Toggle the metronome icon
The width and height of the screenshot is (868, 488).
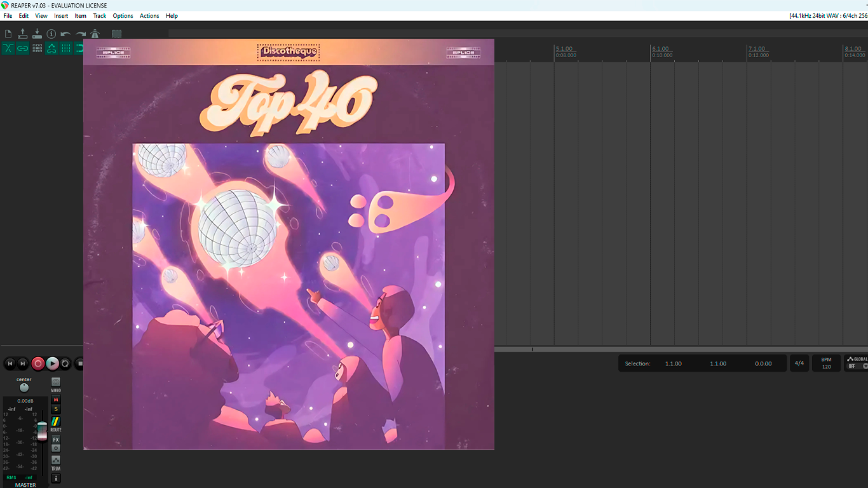point(95,34)
